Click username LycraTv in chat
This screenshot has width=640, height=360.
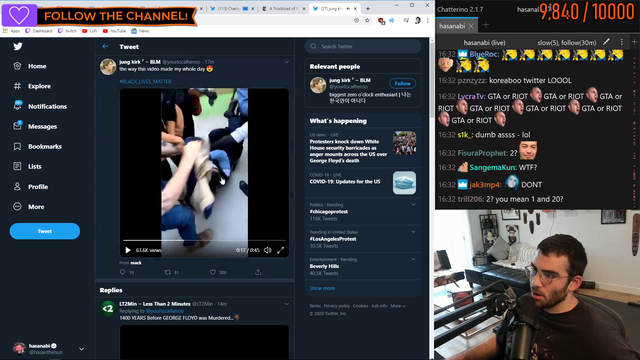click(x=471, y=96)
